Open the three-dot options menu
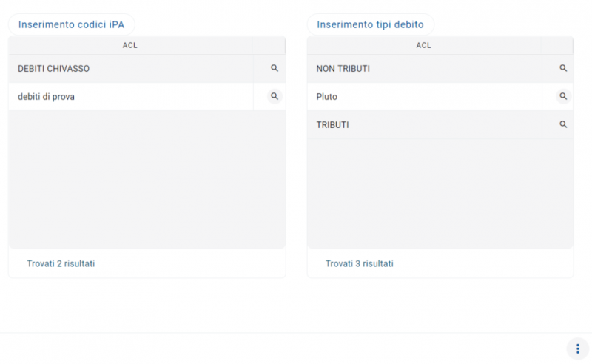The image size is (592, 364). point(577,348)
